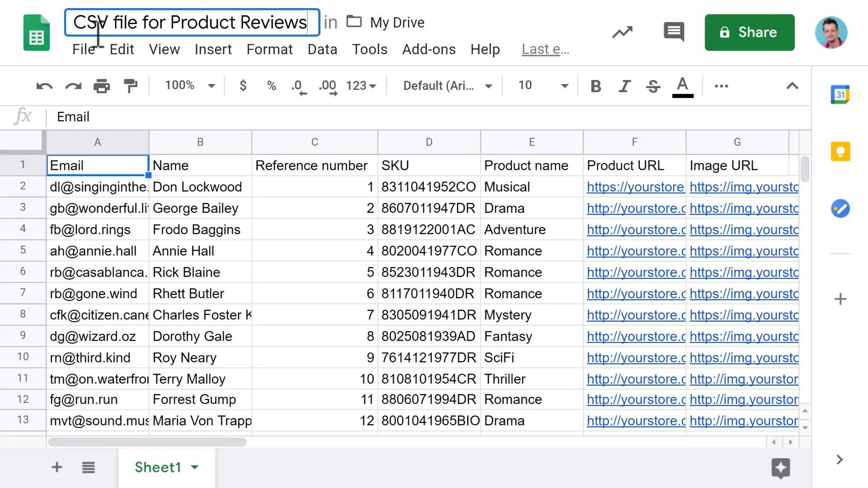Open the Data menu
868x488 pixels.
click(322, 49)
